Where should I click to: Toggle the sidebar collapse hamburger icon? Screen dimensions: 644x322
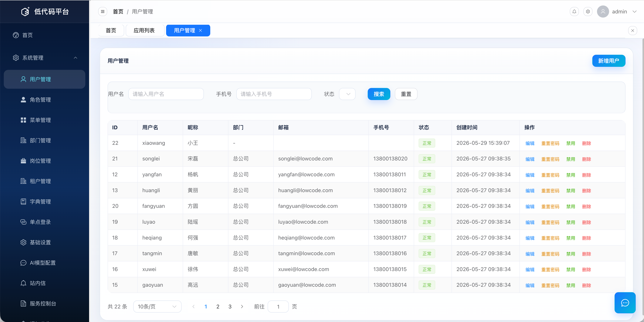click(102, 12)
